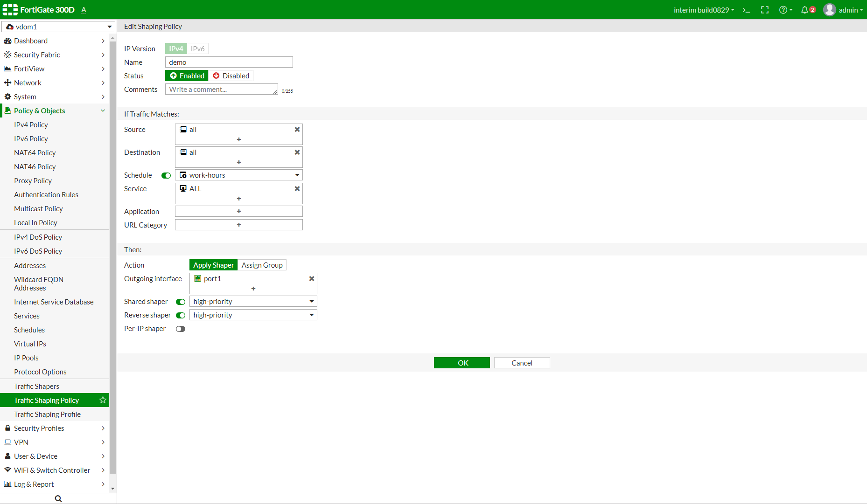Open Traffic Shapers in the sidebar menu
The width and height of the screenshot is (867, 504).
coord(36,386)
